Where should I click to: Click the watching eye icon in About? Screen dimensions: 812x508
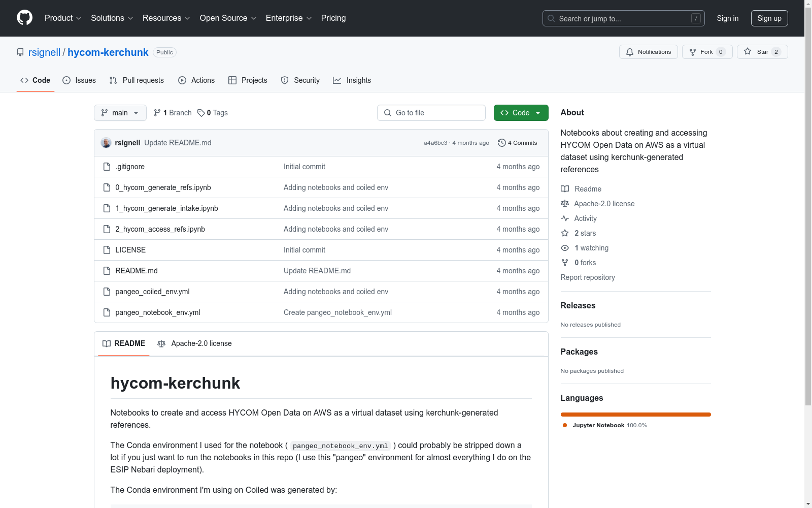[x=565, y=248]
